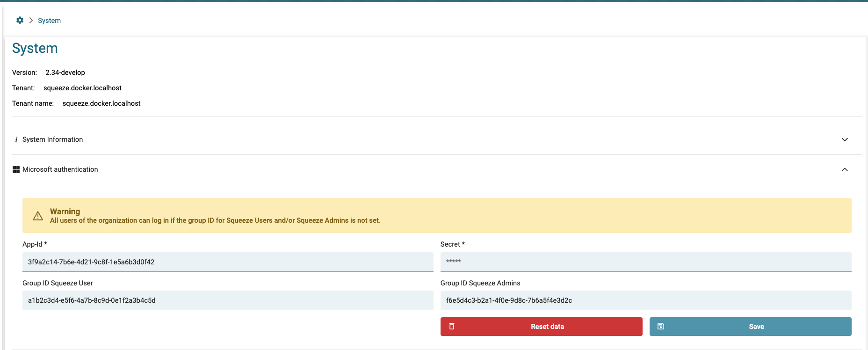Viewport: 868px width, 350px height.
Task: Click the warning triangle icon
Action: click(x=38, y=216)
